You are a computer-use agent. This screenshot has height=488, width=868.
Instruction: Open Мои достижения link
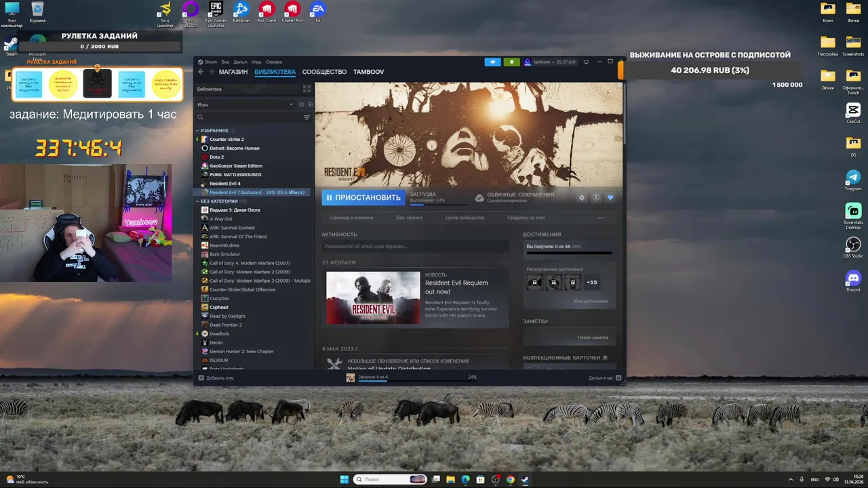coord(591,301)
